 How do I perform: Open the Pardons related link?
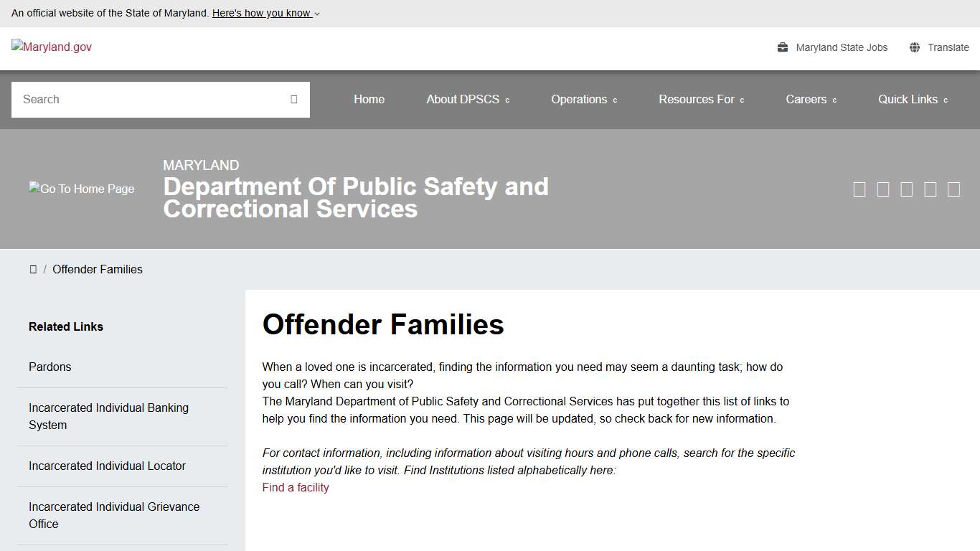pyautogui.click(x=50, y=367)
